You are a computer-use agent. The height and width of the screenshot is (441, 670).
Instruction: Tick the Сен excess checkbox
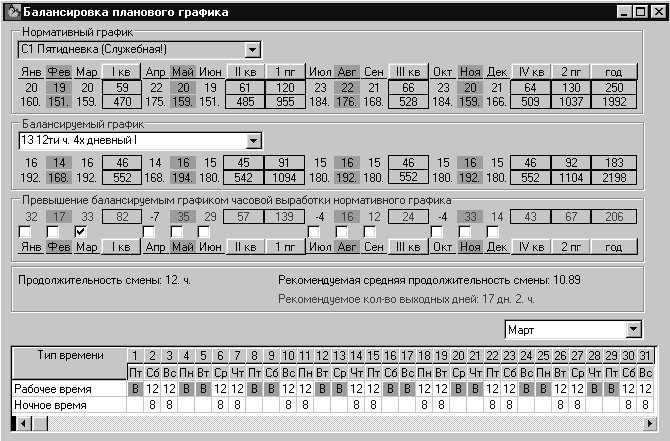370,232
